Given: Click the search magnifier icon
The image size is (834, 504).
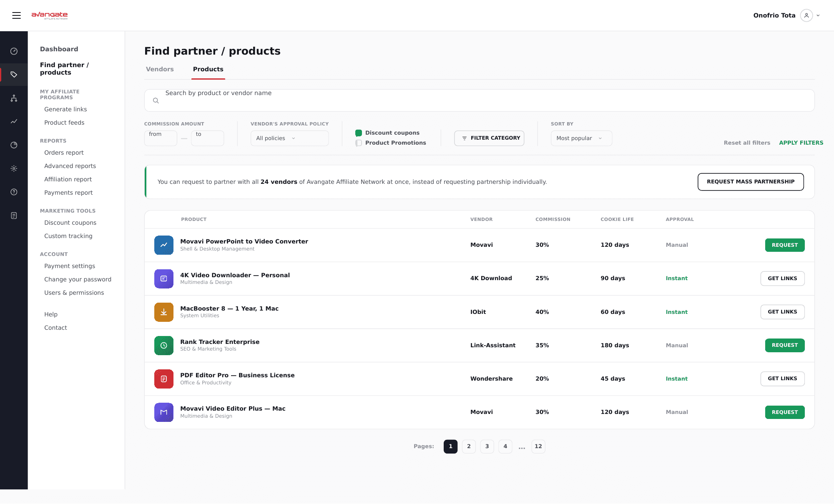Looking at the screenshot, I should pos(156,100).
